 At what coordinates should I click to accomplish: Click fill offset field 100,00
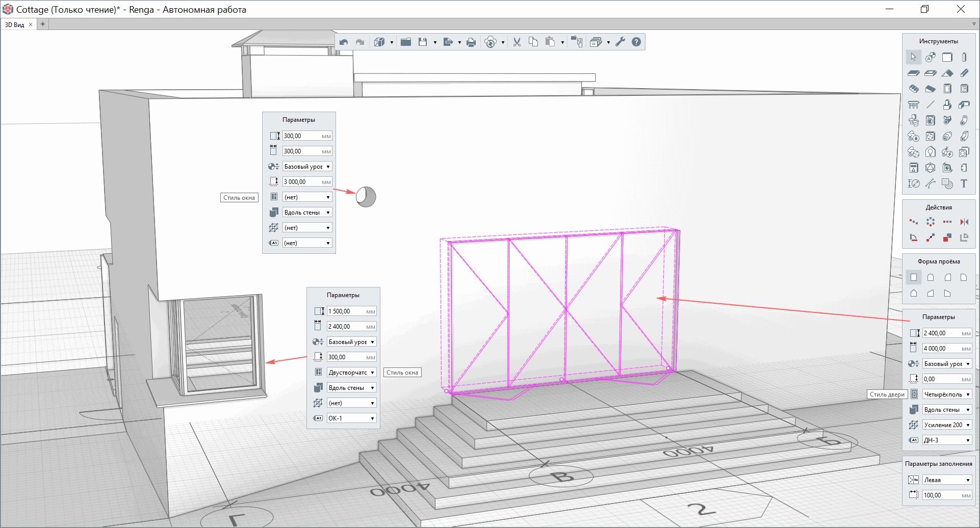click(x=947, y=495)
